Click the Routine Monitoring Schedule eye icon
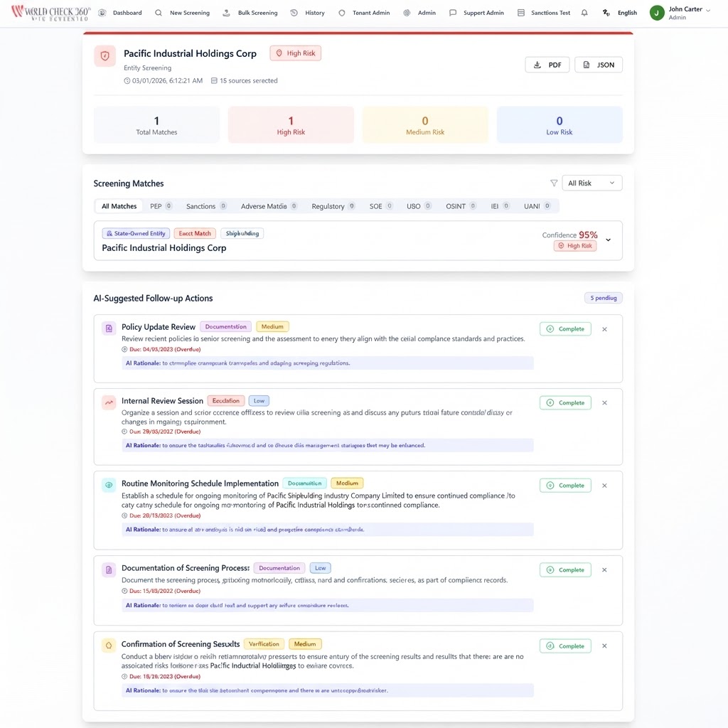This screenshot has height=728, width=728. [109, 485]
